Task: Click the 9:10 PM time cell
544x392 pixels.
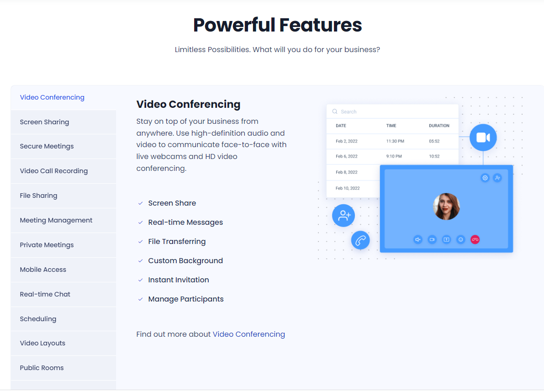Action: click(x=394, y=156)
